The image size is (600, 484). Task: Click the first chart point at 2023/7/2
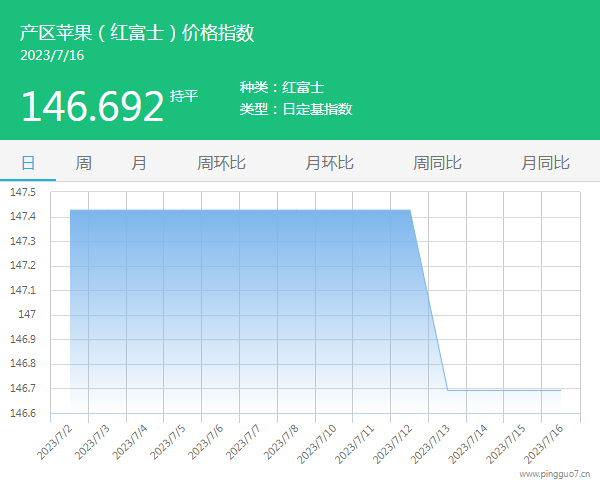point(70,210)
